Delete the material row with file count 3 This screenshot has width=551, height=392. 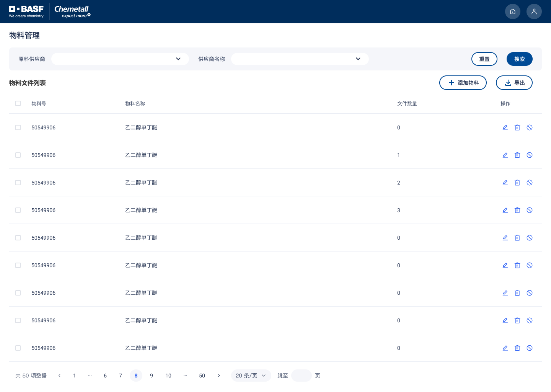517,210
